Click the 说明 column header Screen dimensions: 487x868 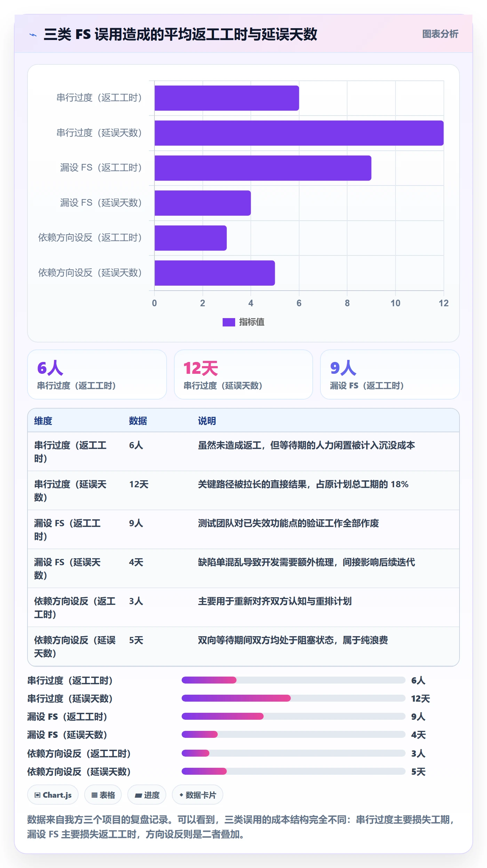[207, 421]
